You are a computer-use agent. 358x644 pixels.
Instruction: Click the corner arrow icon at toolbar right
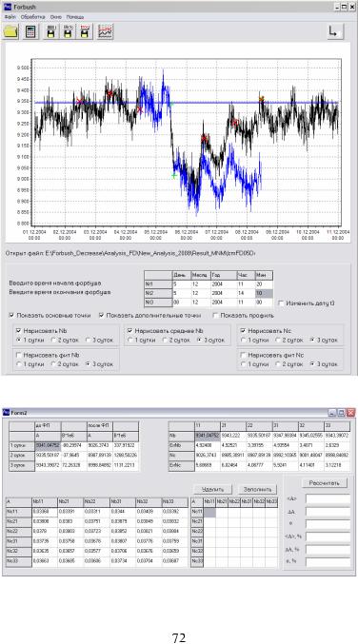pos(335,31)
